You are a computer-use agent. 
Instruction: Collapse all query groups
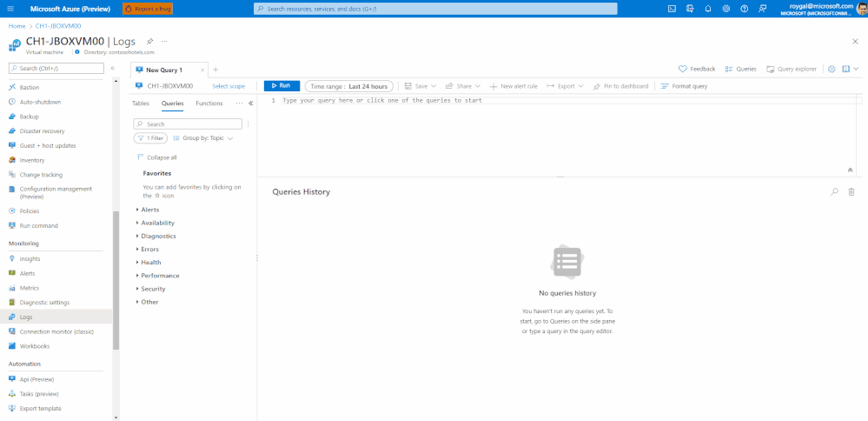pos(156,158)
